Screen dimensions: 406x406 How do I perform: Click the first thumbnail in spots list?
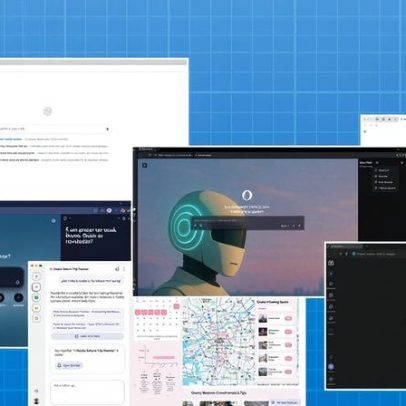pyautogui.click(x=263, y=318)
